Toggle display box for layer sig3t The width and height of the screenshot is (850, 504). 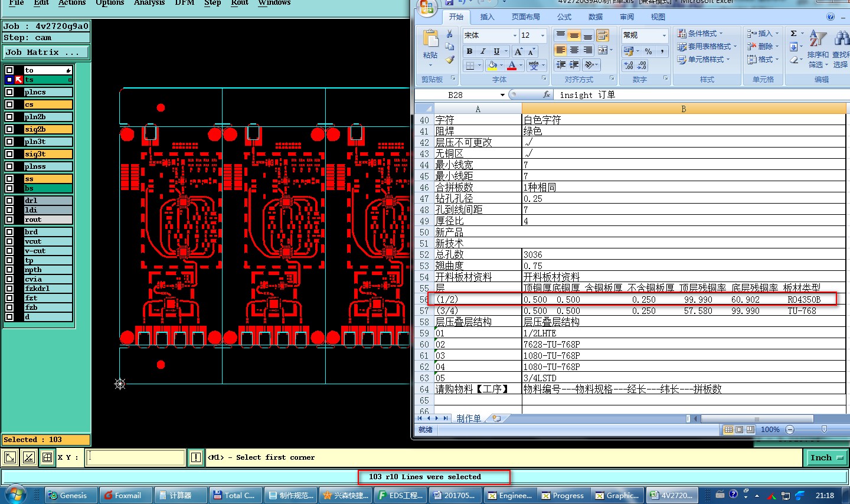pos(9,154)
